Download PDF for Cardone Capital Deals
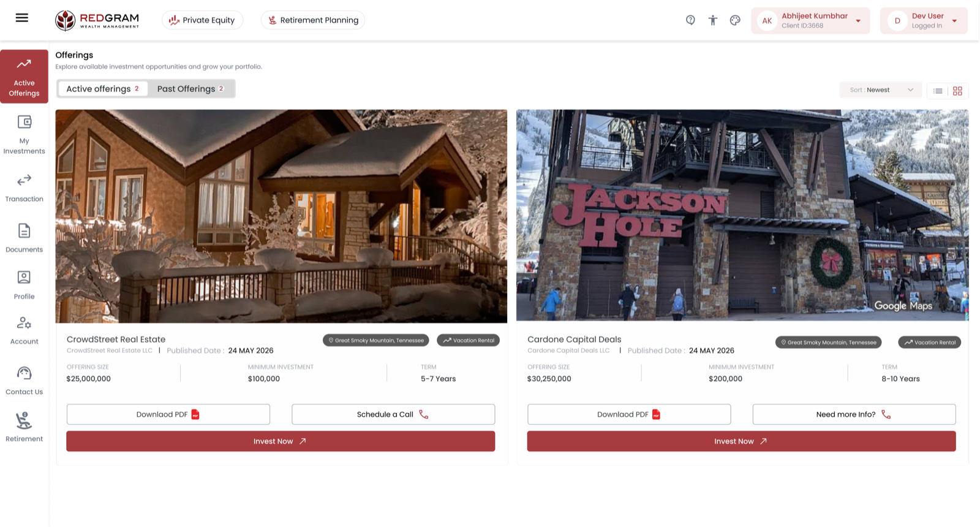 point(629,414)
